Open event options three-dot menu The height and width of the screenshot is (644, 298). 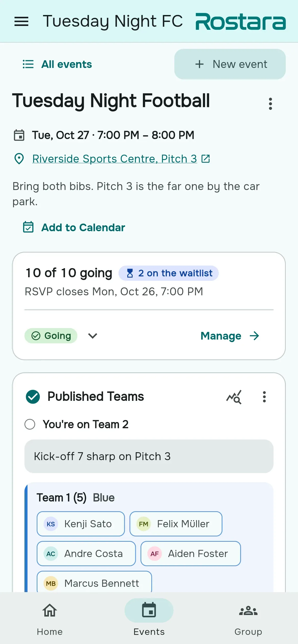pyautogui.click(x=270, y=104)
